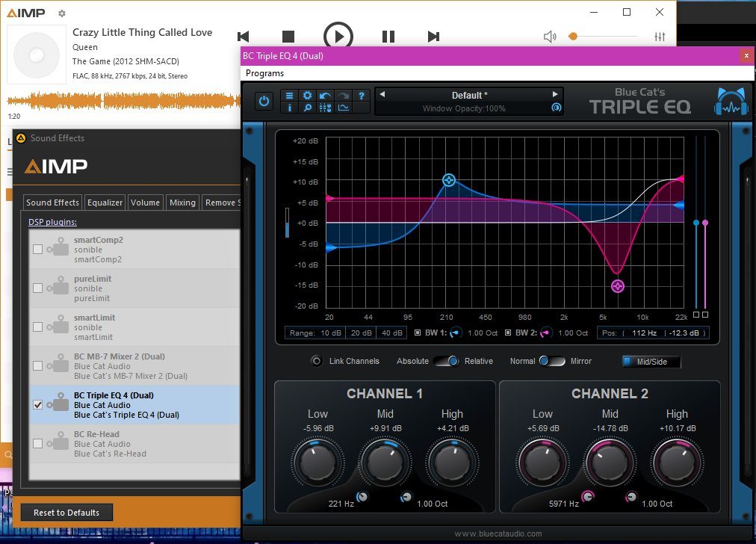Open Triple EQ settings gear icon
This screenshot has width=756, height=544.
click(307, 96)
